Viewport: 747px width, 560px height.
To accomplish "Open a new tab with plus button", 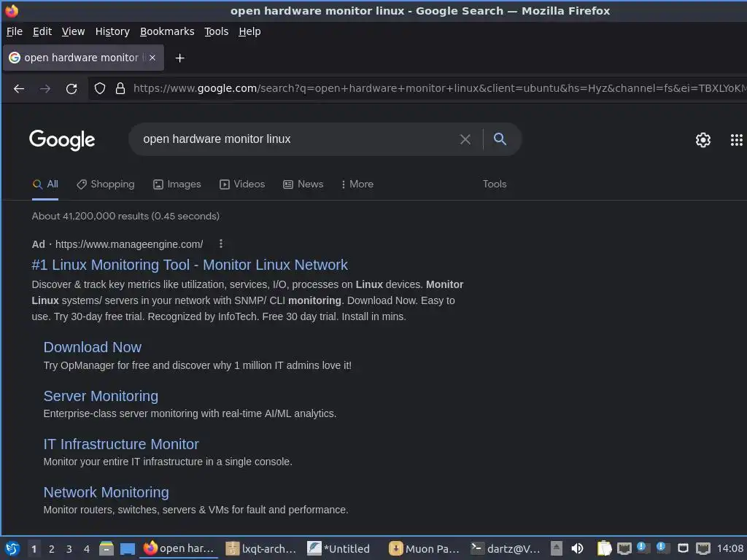I will 179,58.
